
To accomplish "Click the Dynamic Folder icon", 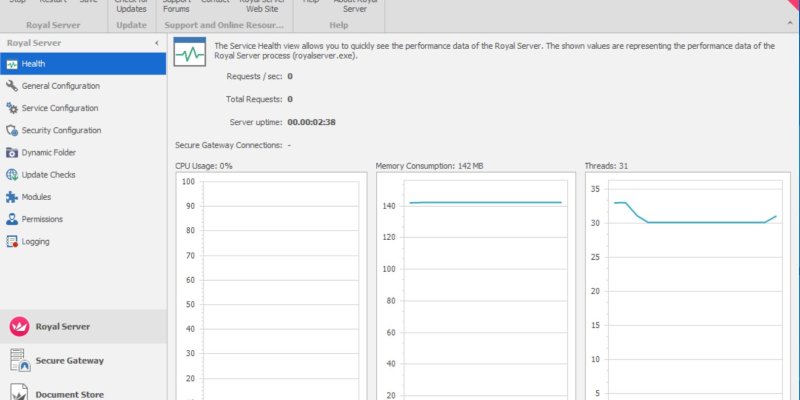I will point(12,152).
